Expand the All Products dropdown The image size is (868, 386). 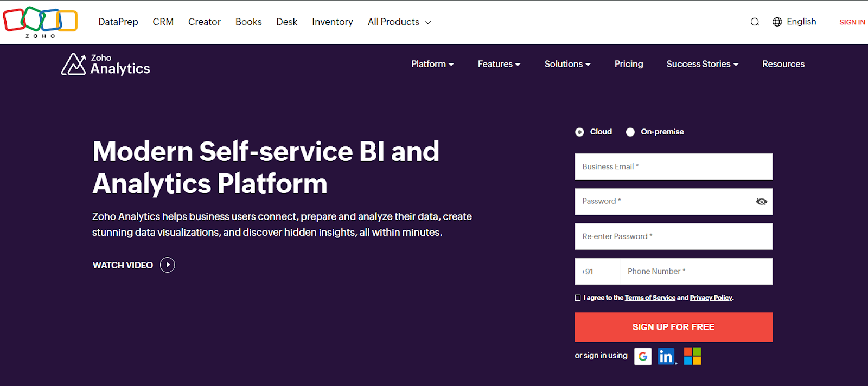coord(399,22)
